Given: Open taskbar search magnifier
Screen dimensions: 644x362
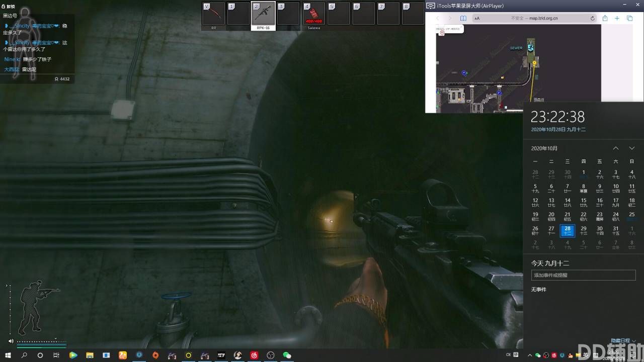Looking at the screenshot, I should [24, 355].
